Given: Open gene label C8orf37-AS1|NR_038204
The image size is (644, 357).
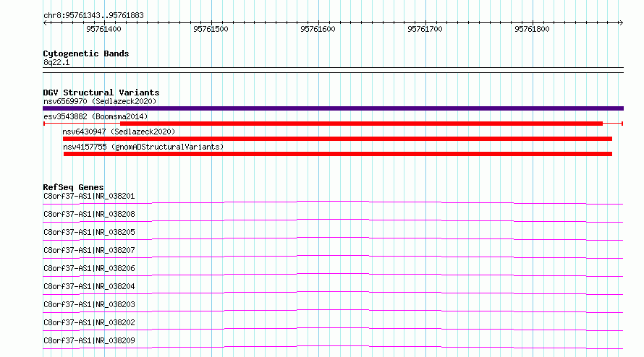Looking at the screenshot, I should 89,286.
